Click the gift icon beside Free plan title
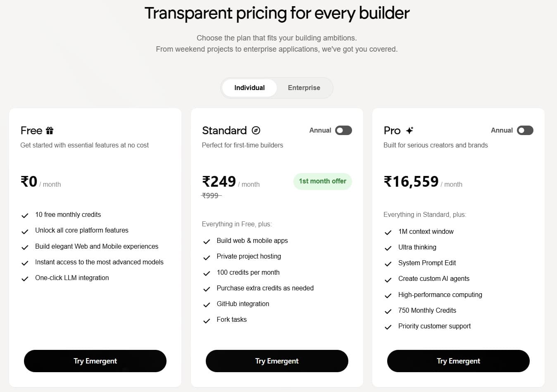 (x=49, y=130)
